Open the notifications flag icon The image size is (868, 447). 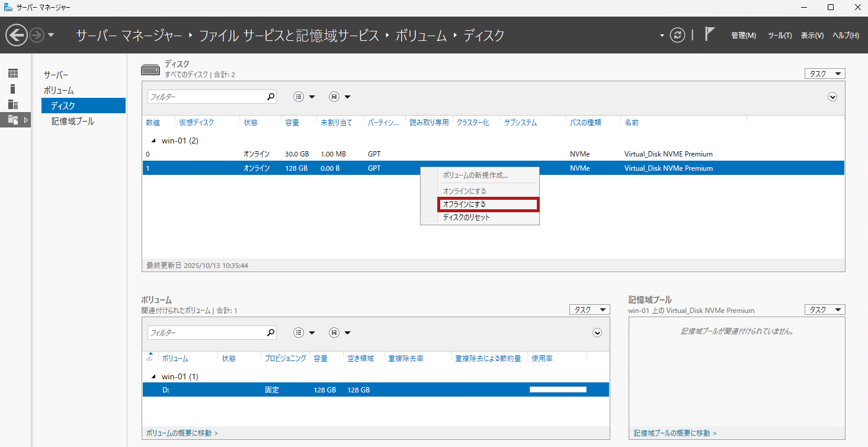pyautogui.click(x=710, y=34)
